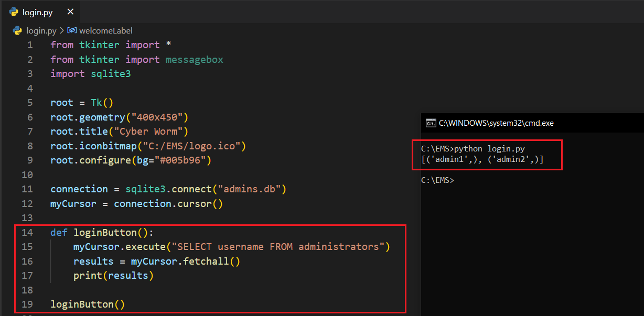Click the cmd.exe icon in the title bar
Image resolution: width=644 pixels, height=316 pixels.
point(431,123)
